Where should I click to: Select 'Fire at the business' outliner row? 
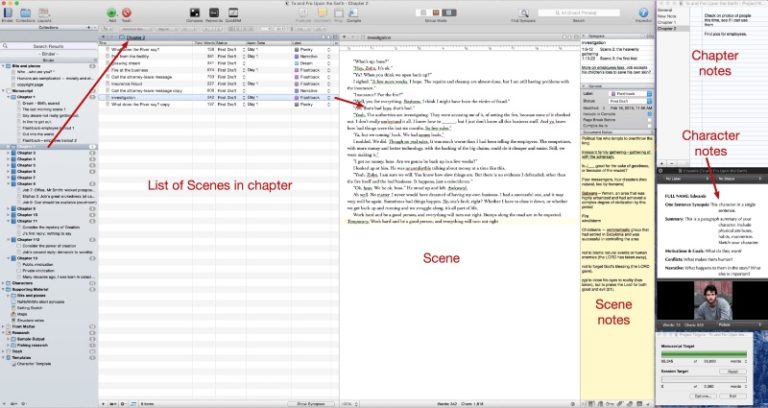218,70
